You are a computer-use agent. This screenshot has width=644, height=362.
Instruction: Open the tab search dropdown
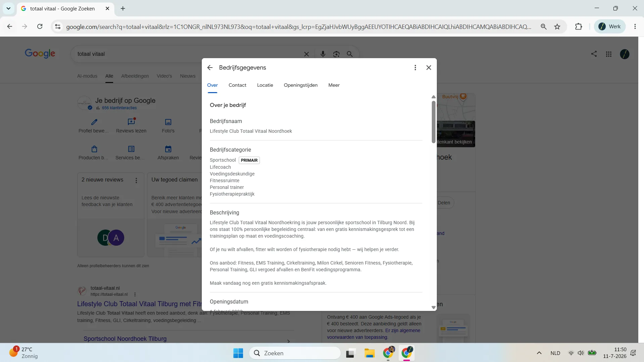point(8,8)
